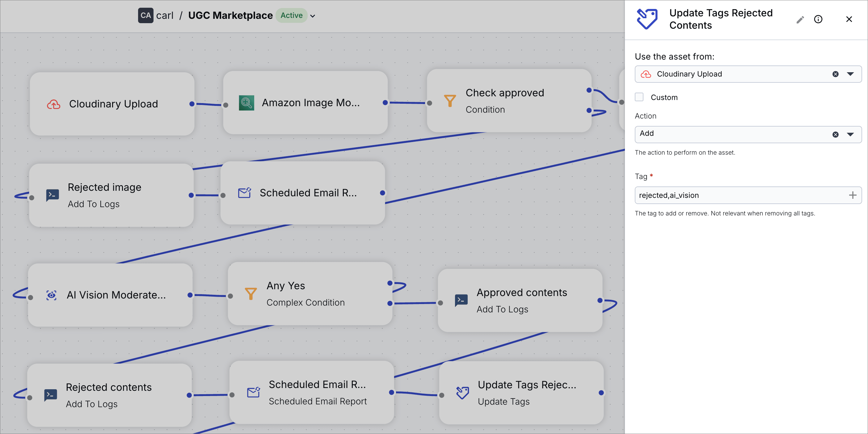The image size is (868, 434).
Task: Click the tag icon on Update Tags node
Action: pos(462,393)
